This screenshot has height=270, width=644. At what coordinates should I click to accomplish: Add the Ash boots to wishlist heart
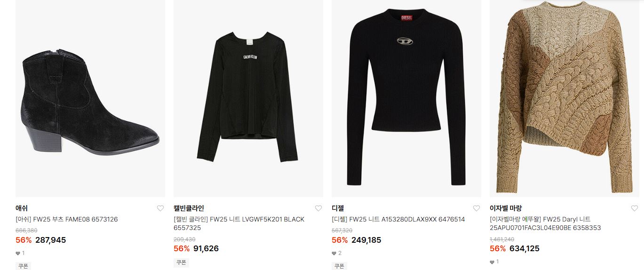point(160,208)
